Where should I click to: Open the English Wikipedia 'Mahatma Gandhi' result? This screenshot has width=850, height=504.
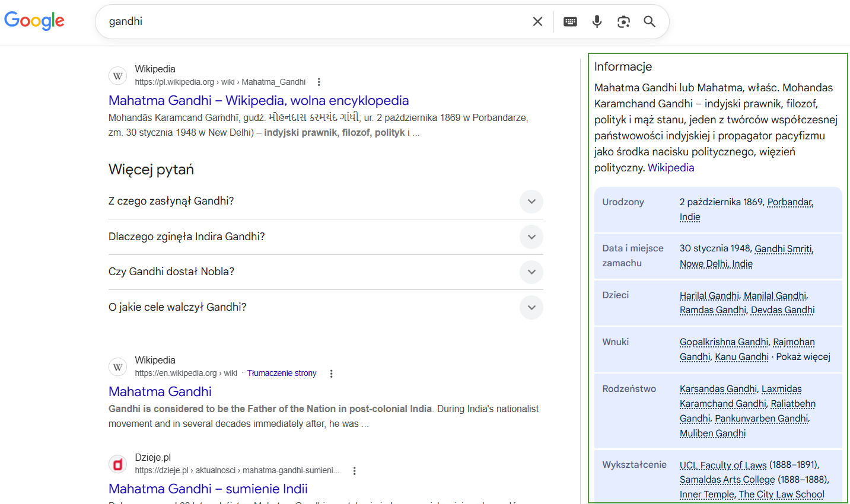[160, 391]
